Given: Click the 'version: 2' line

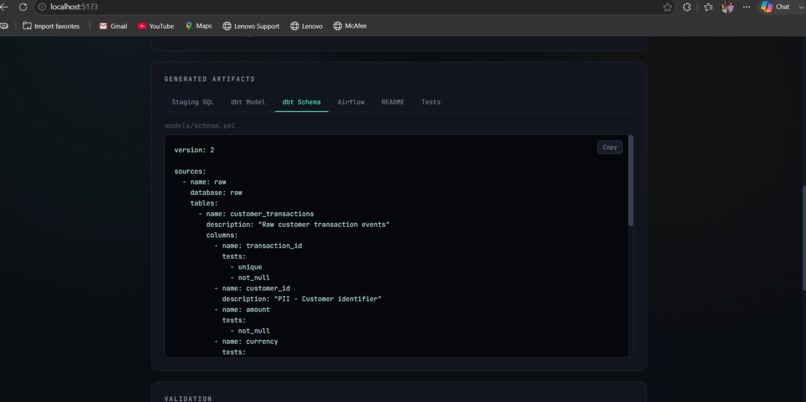Looking at the screenshot, I should click(x=194, y=150).
